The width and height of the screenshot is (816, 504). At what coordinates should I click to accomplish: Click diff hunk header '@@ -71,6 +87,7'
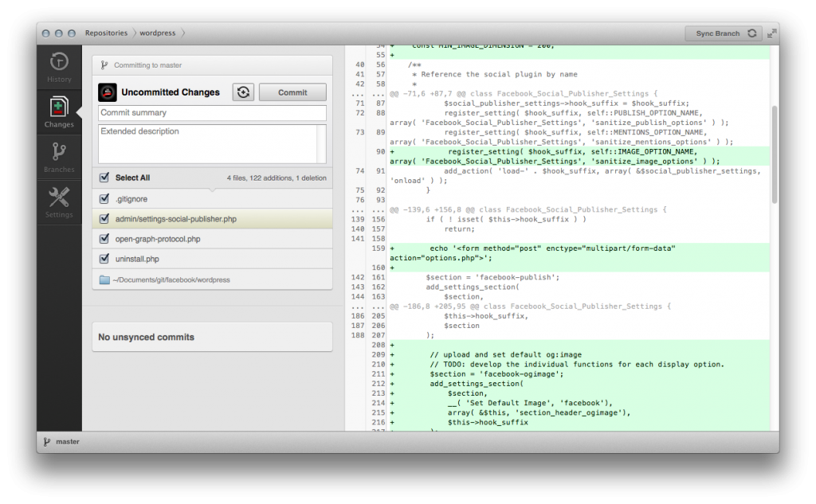pos(524,94)
